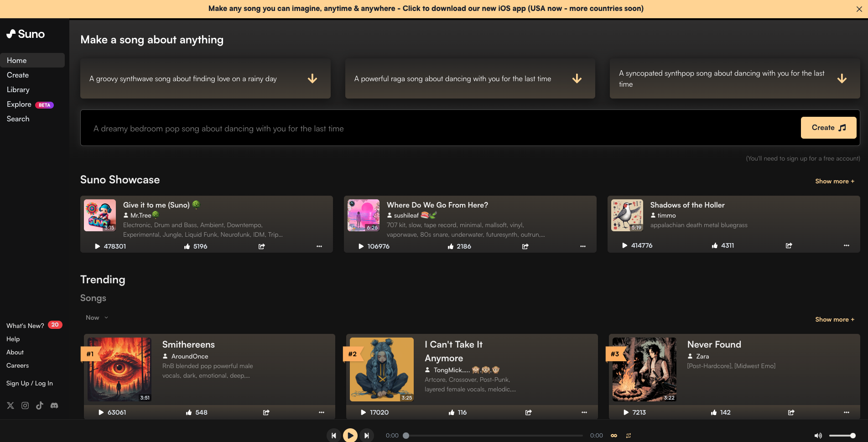Open the Help link
This screenshot has width=868, height=442.
tap(13, 339)
